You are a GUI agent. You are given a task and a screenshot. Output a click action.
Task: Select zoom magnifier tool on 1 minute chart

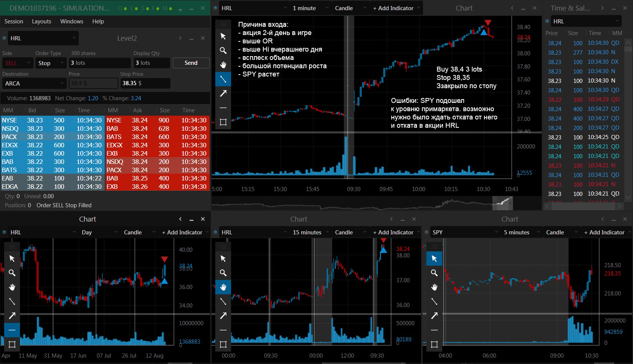tap(223, 50)
